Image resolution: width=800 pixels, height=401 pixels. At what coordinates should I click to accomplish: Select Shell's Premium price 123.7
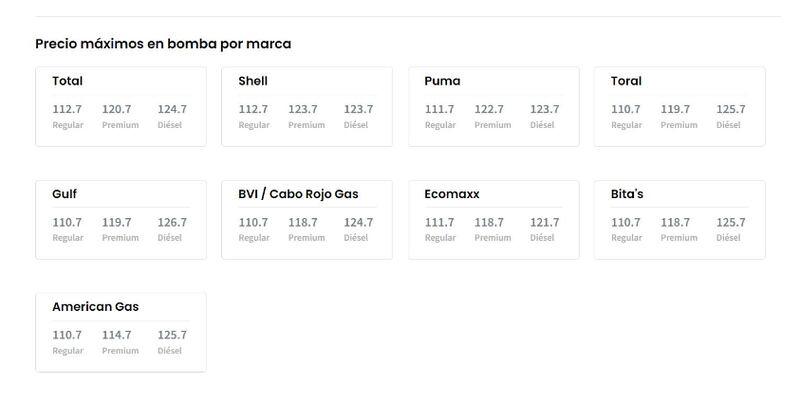303,109
